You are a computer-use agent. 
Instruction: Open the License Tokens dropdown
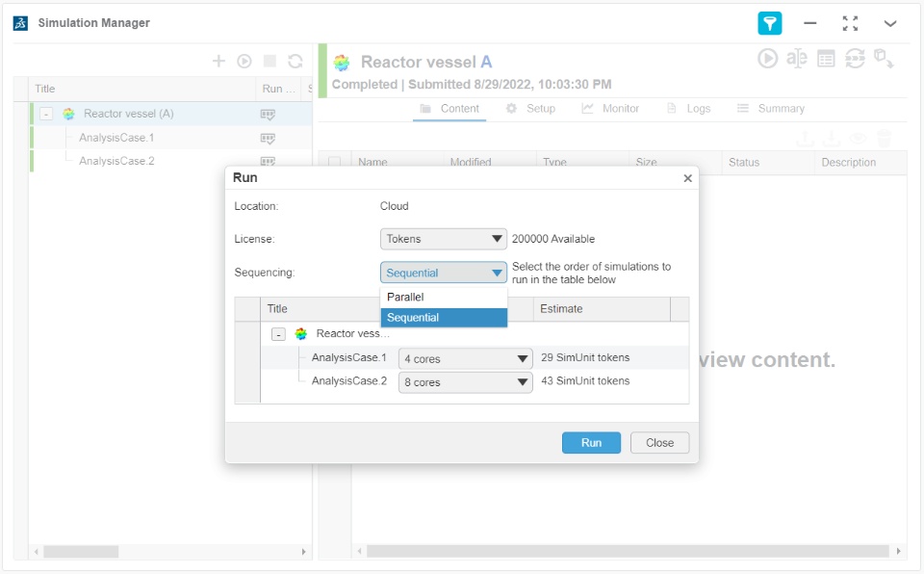pos(443,239)
